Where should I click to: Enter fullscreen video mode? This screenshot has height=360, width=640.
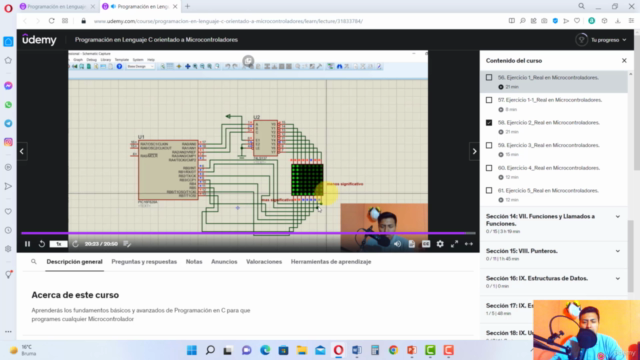click(454, 244)
